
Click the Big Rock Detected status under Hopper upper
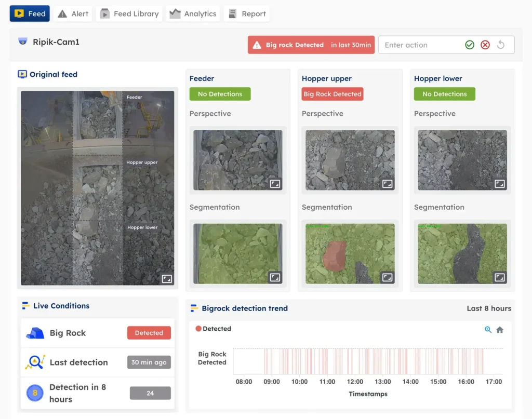[x=332, y=94]
